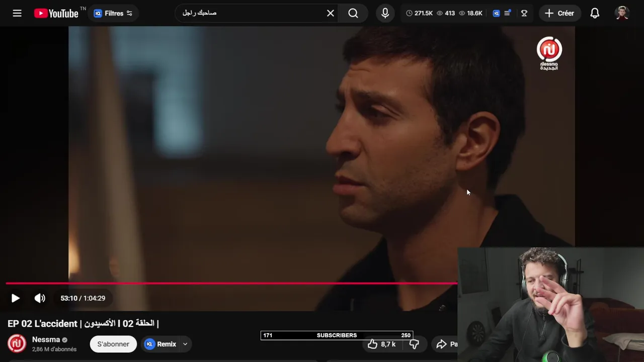Run search with the magnifier icon

coord(353,13)
